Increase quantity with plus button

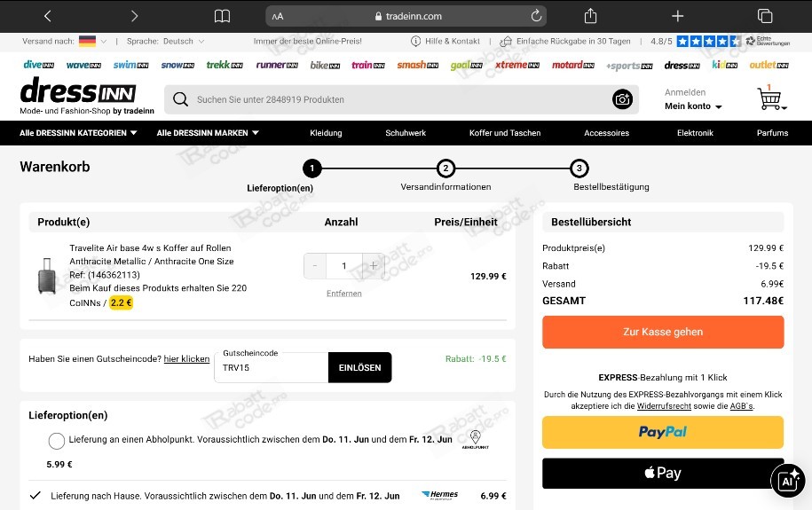point(374,266)
